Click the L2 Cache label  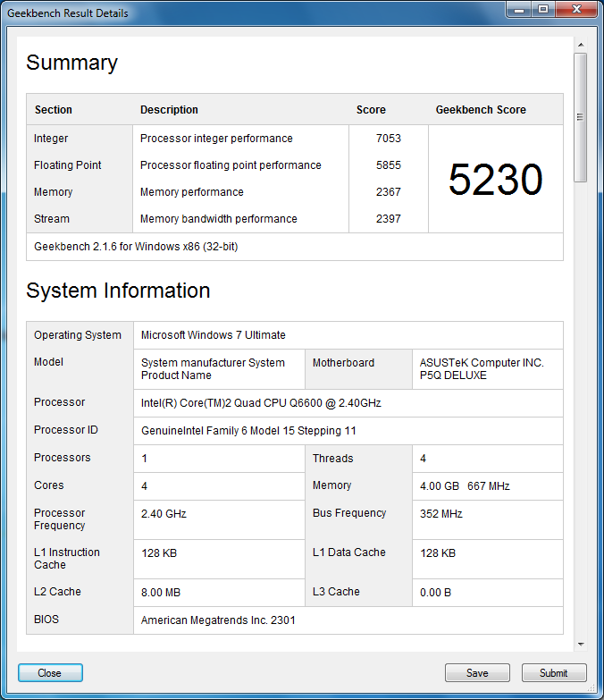point(57,592)
